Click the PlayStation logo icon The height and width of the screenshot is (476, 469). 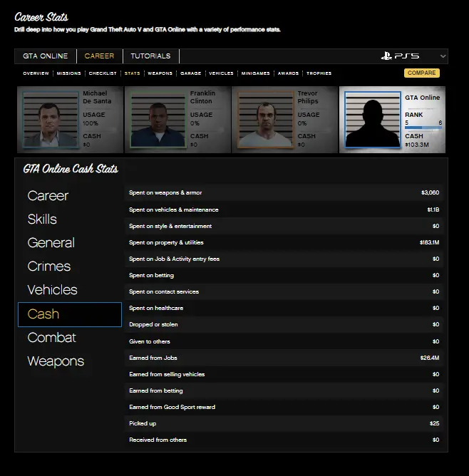388,56
